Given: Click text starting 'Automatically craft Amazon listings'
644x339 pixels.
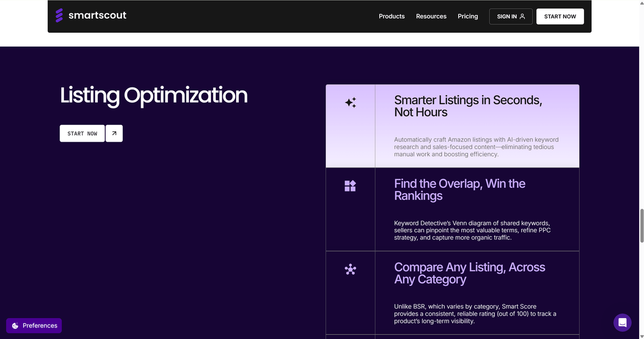Looking at the screenshot, I should point(476,146).
